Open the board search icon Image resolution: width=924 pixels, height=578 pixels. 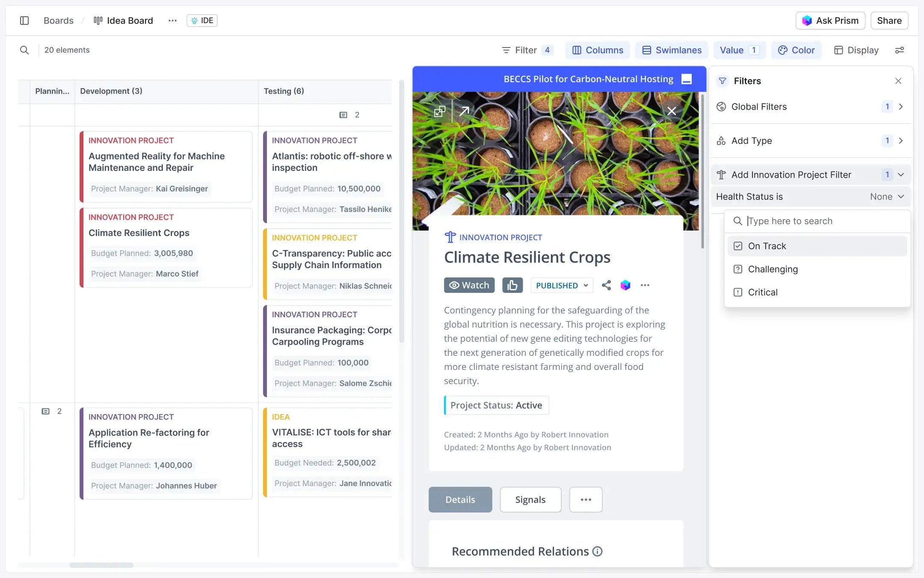click(x=24, y=50)
